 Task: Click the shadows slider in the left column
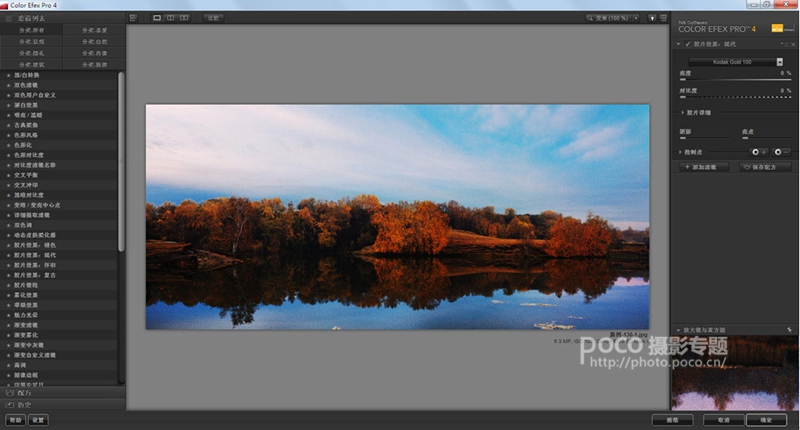pos(705,138)
